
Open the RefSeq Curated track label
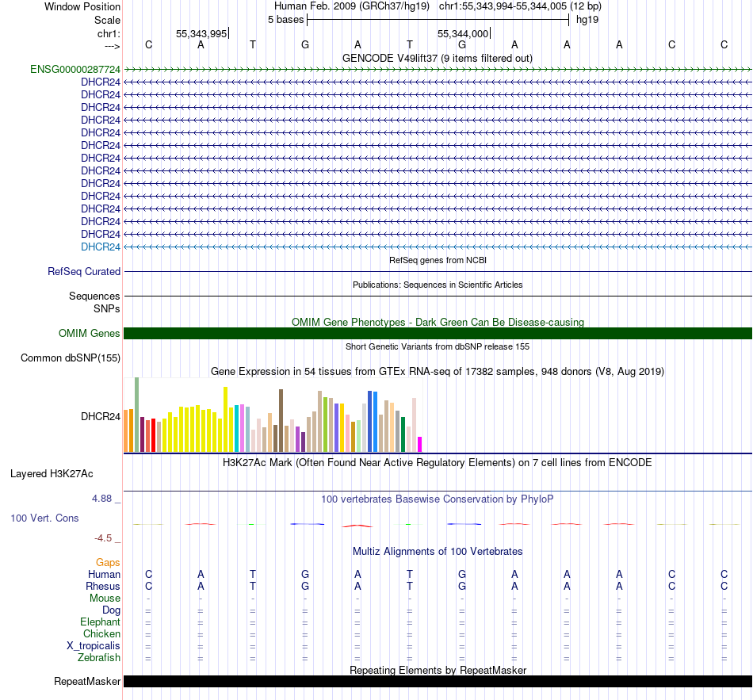click(84, 271)
